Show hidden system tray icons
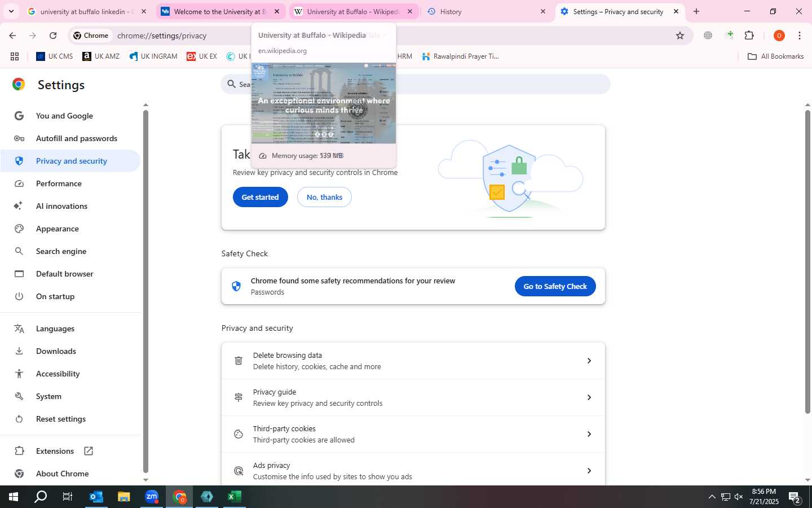This screenshot has height=508, width=812. 712,497
